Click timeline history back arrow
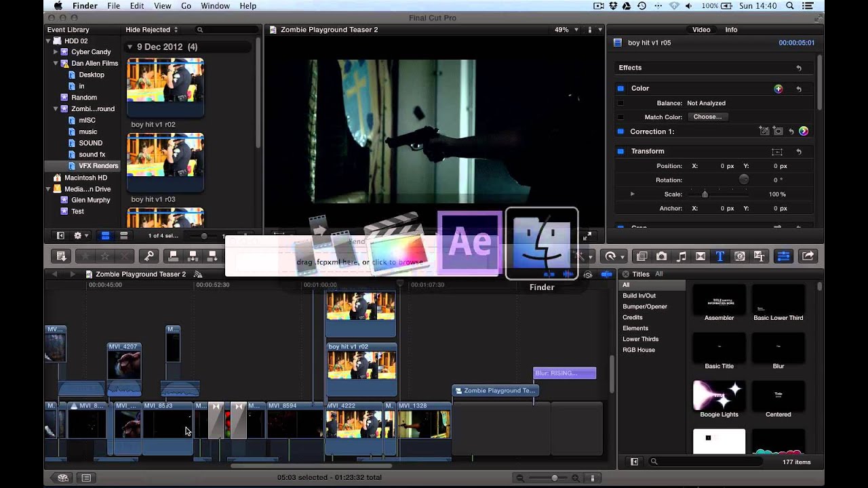The height and width of the screenshot is (488, 868). tap(55, 274)
